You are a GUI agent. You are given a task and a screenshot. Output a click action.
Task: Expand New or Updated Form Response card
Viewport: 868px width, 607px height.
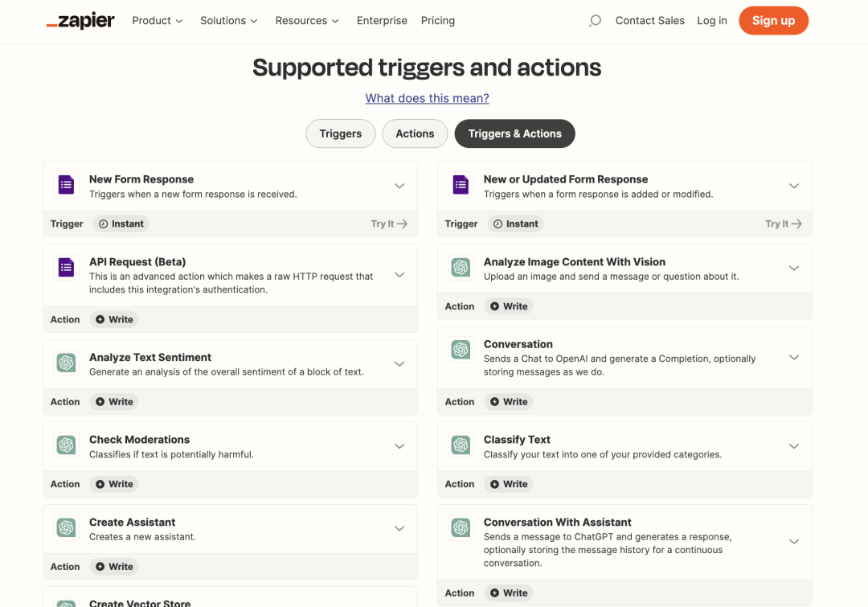pyautogui.click(x=794, y=186)
